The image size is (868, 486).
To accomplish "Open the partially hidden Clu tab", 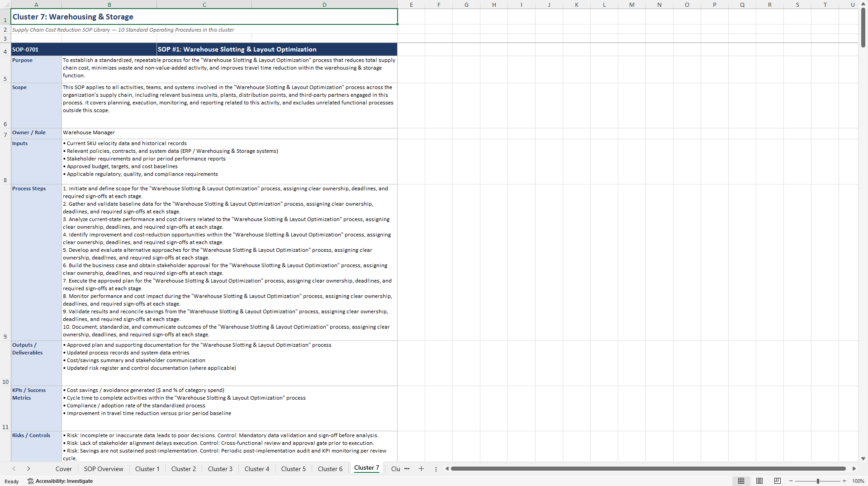I will (395, 469).
